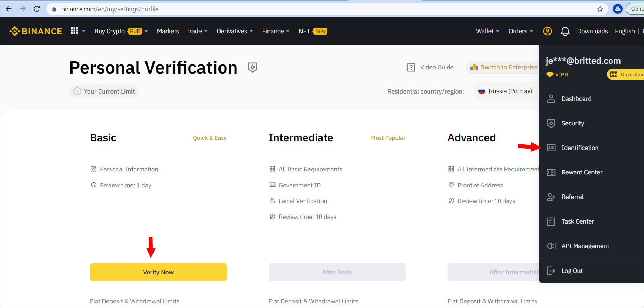This screenshot has height=308, width=644.
Task: Open the Markets page
Action: point(168,31)
